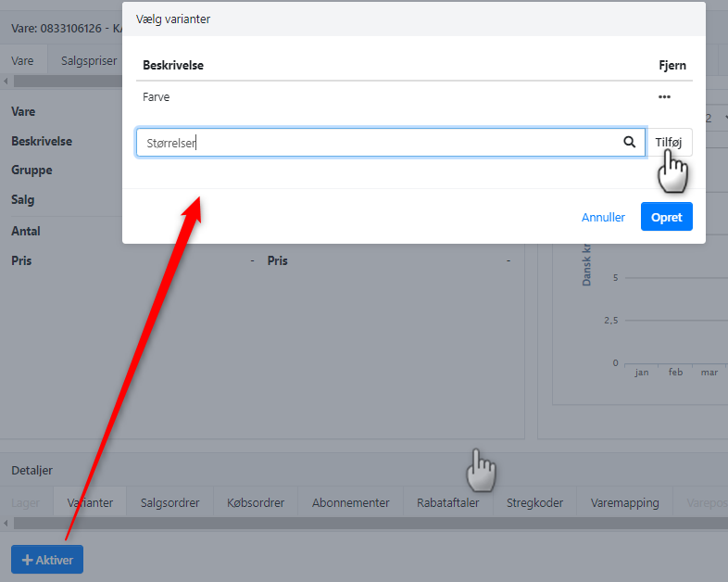This screenshot has height=582, width=728.
Task: Switch to the Varemapping tab
Action: [624, 502]
